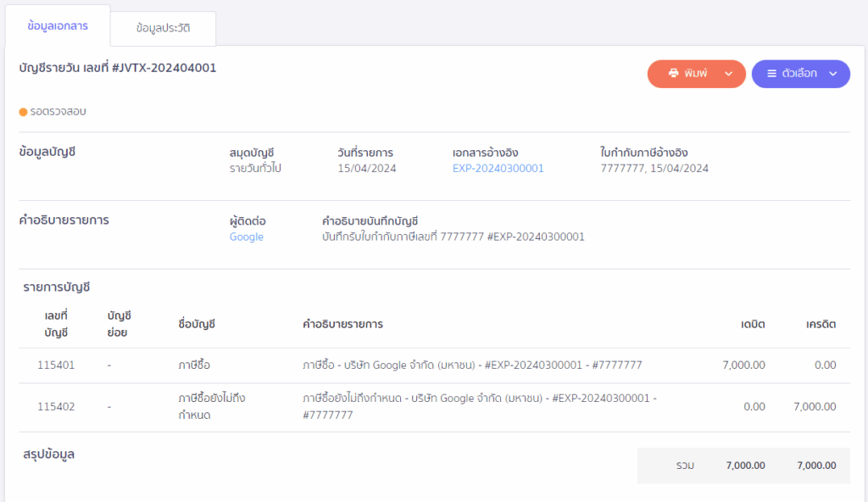Screen dimensions: 868x502
Task: Click the รายการบัญชี section heading
Action: click(57, 287)
